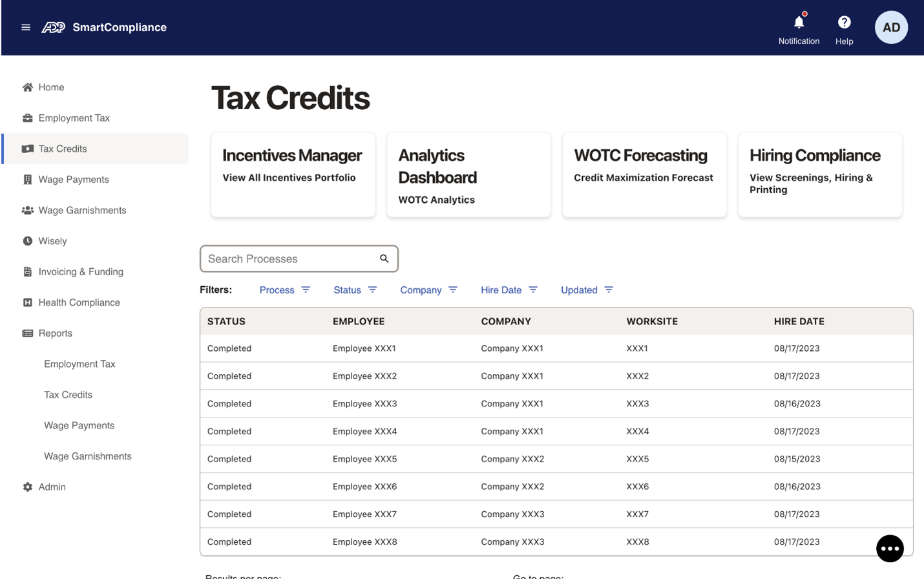Expand the Process filter dropdown
924x579 pixels.
(284, 290)
